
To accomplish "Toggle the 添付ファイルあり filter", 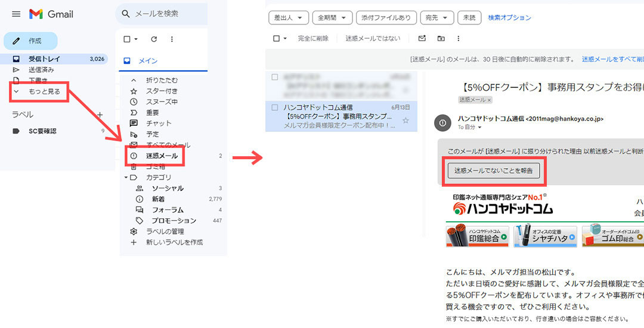I will 386,18.
